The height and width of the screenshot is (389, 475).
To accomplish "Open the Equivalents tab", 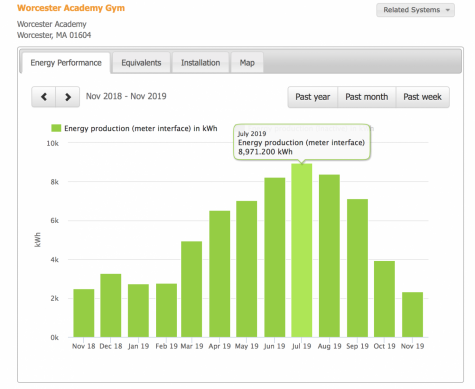I will pos(141,63).
